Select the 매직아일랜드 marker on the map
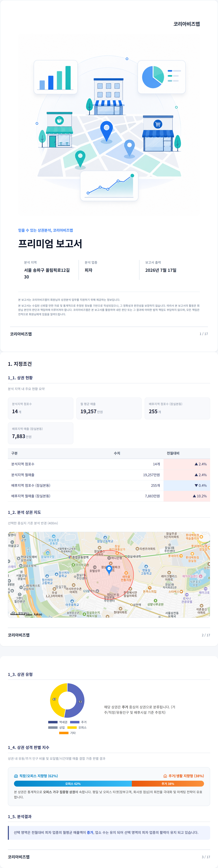The height and width of the screenshot is (868, 218). [200, 576]
